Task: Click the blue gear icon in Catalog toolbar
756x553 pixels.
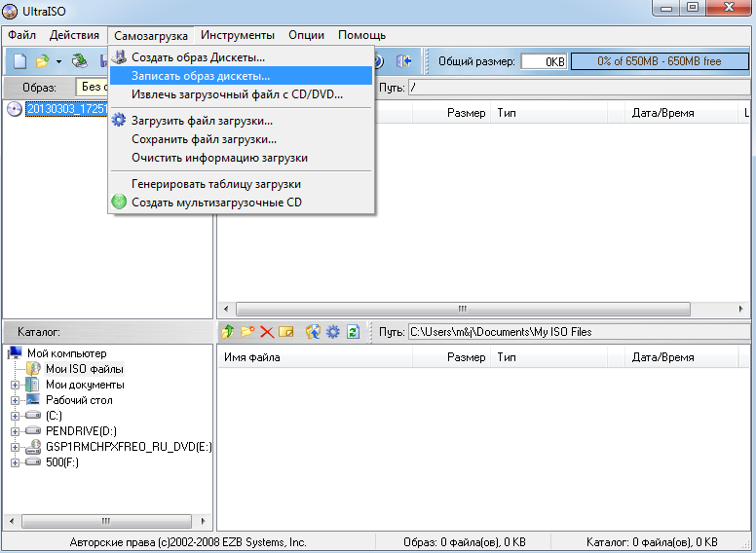Action: 332,332
